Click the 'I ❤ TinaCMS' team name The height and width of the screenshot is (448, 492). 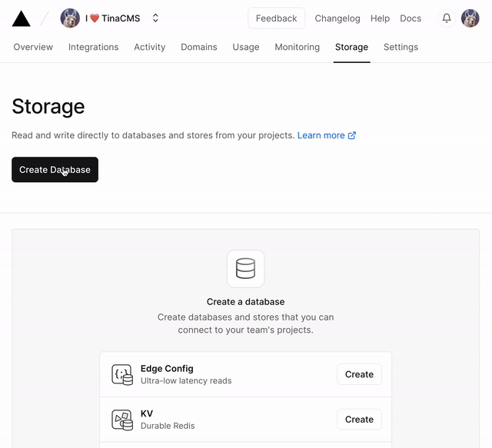click(113, 18)
